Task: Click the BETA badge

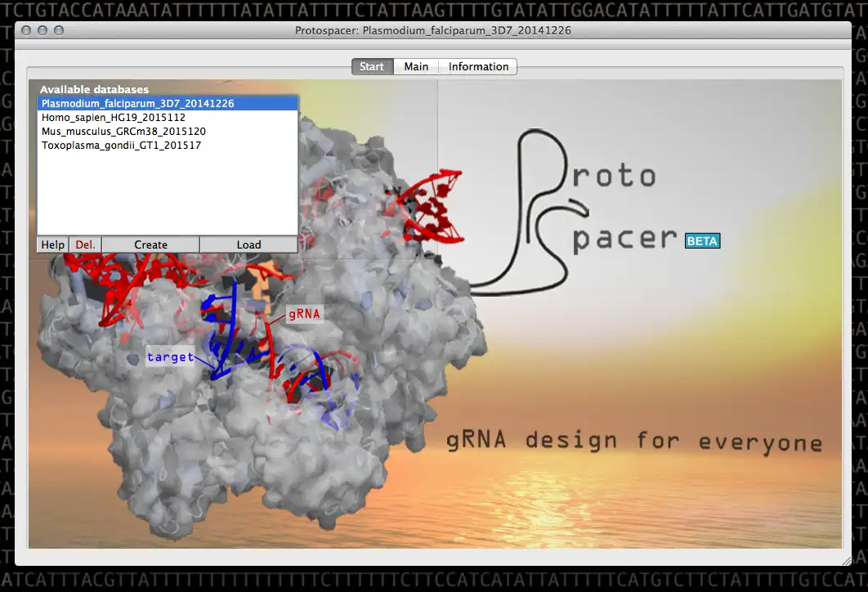Action: pos(702,241)
